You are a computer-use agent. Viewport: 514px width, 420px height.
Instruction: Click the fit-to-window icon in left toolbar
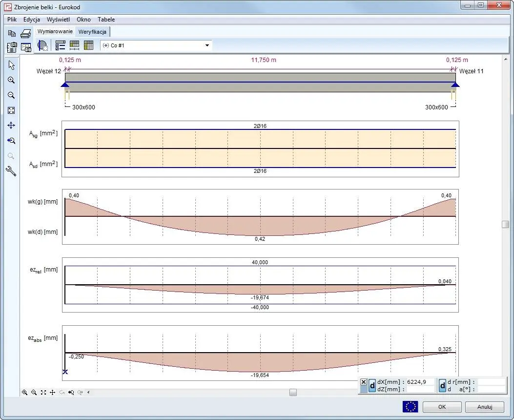(11, 110)
